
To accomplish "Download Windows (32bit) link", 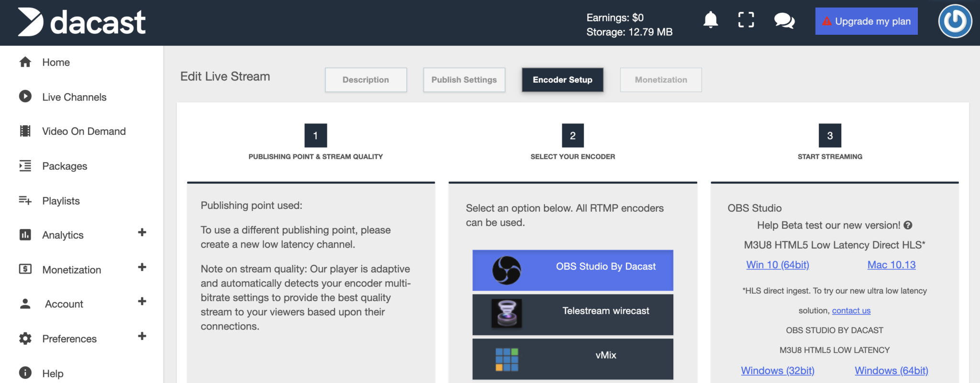I will tap(778, 371).
